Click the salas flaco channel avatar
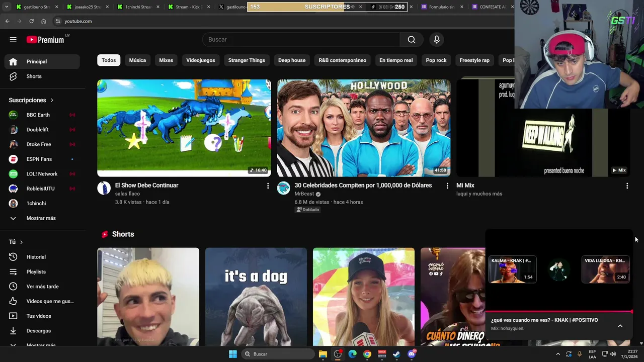 (104, 188)
